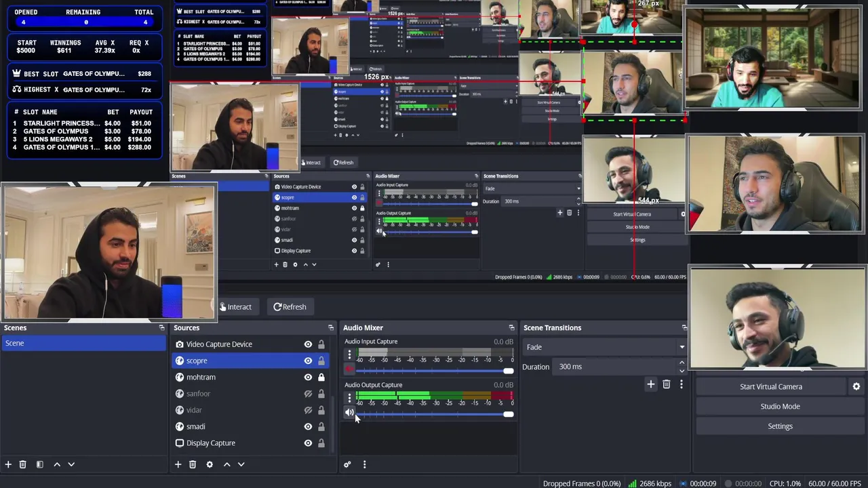This screenshot has height=488, width=868.
Task: Float the Audio Mixer dock using its title icon
Action: click(x=511, y=327)
